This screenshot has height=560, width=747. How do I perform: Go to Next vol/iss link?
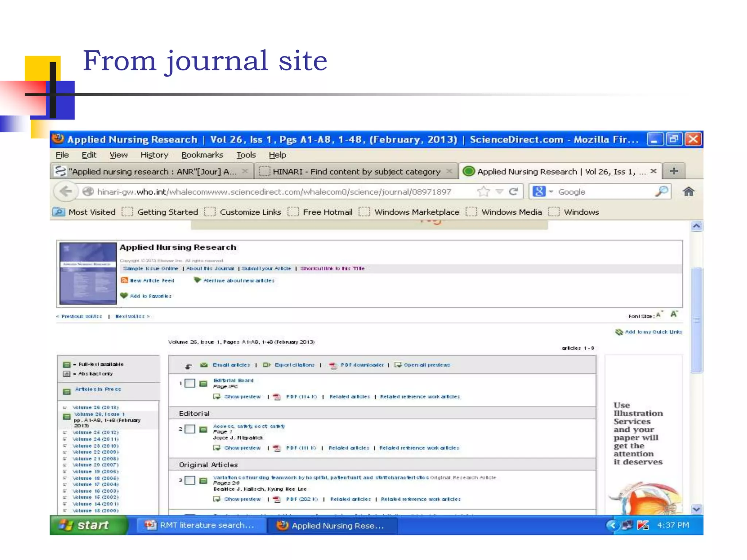tap(132, 316)
